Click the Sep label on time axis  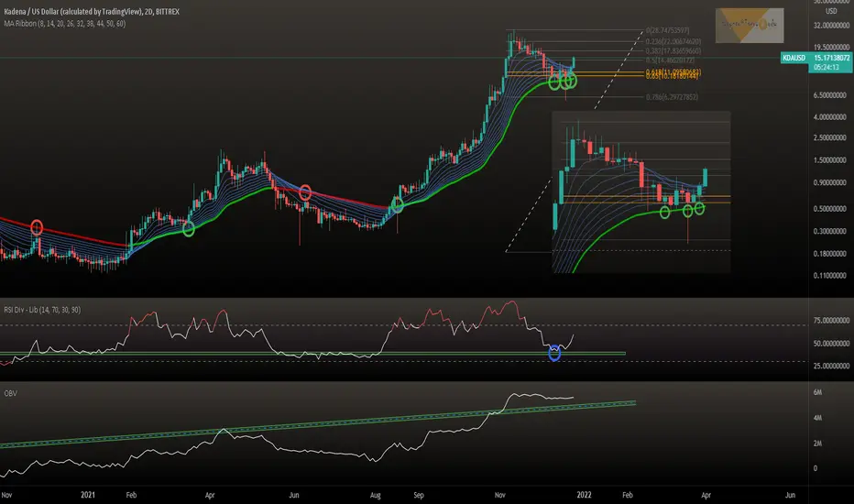pos(418,495)
